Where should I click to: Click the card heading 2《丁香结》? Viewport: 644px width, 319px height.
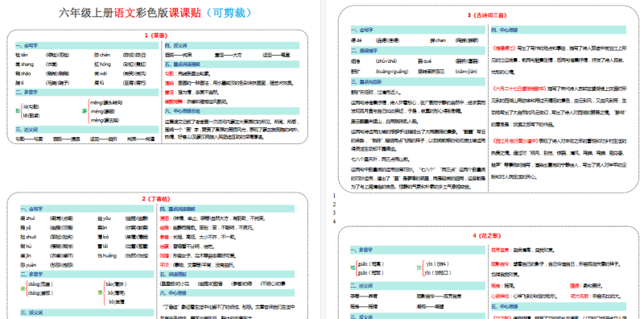(155, 199)
